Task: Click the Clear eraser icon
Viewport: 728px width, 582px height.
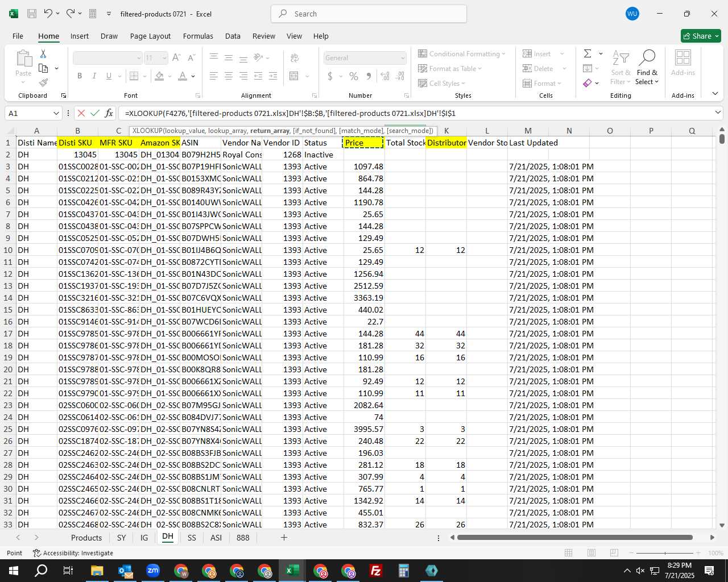Action: click(x=588, y=83)
